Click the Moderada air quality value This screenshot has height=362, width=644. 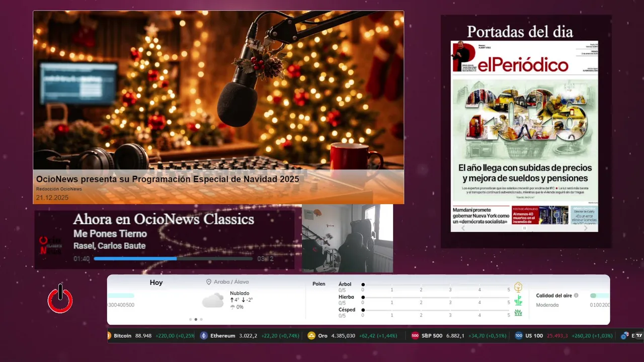[547, 305]
